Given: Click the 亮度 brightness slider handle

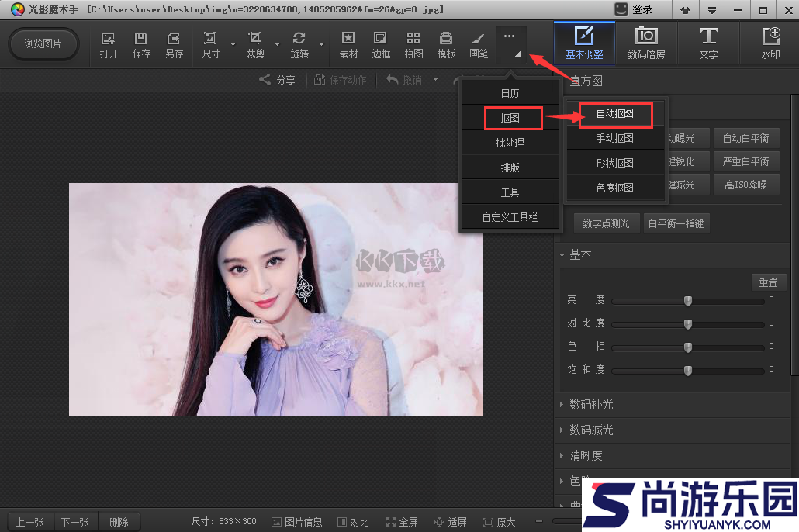Looking at the screenshot, I should pyautogui.click(x=688, y=301).
